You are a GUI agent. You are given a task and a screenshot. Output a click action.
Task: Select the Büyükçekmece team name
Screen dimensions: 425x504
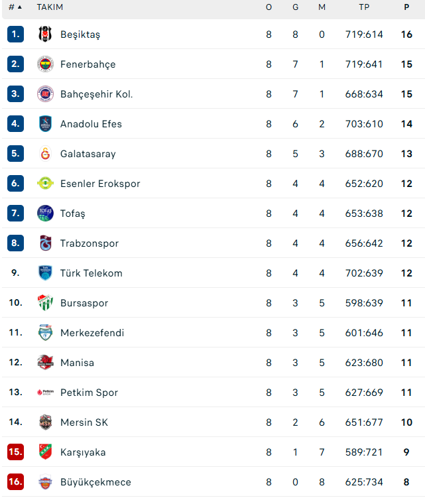[95, 482]
